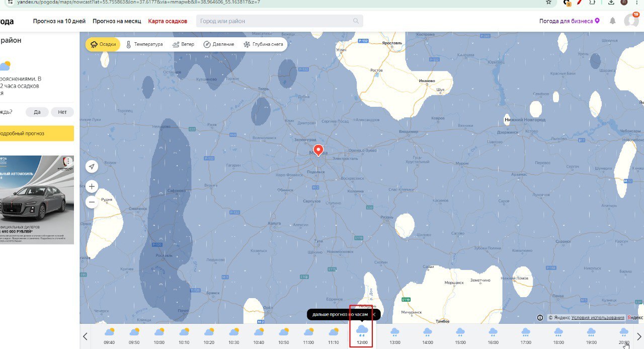Select the 12:00 hourly forecast slot
Viewport: 644px width, 349px height.
(362, 335)
